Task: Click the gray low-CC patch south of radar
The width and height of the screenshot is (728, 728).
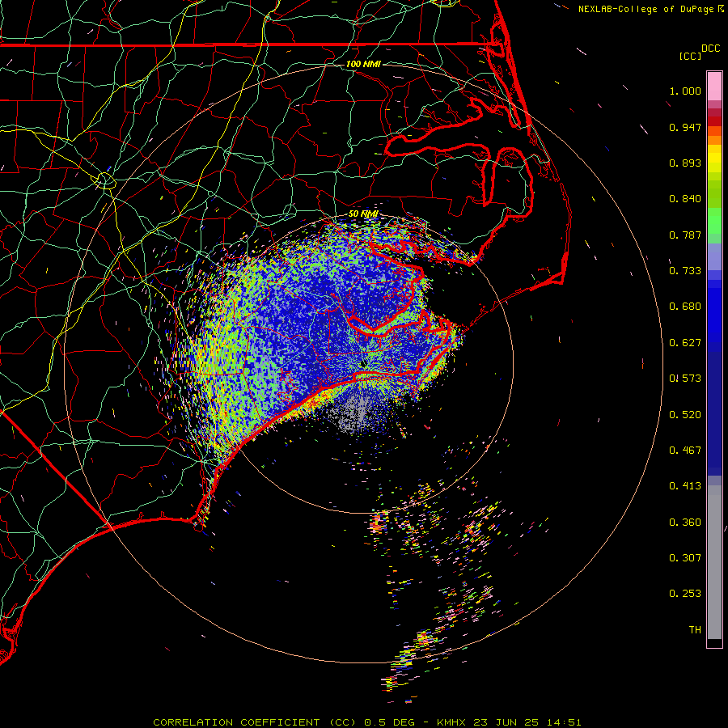Action: 355,413
